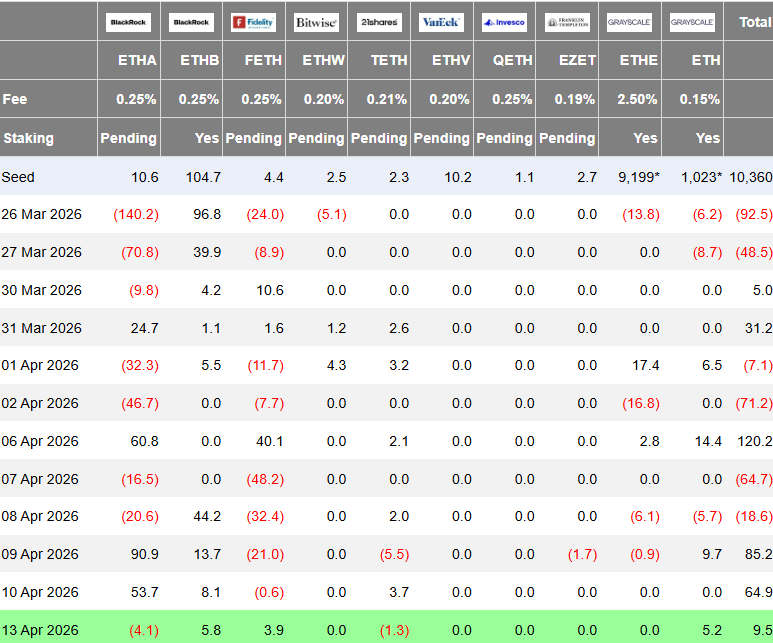The width and height of the screenshot is (773, 643).
Task: Click the BlackRock logo above ETHA
Action: click(x=128, y=22)
